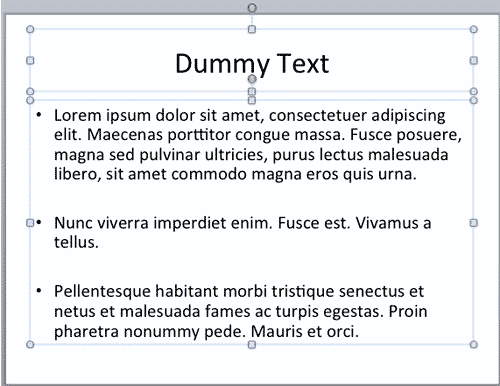
Task: Click the rotation handle above the title placeholder
Action: point(252,7)
